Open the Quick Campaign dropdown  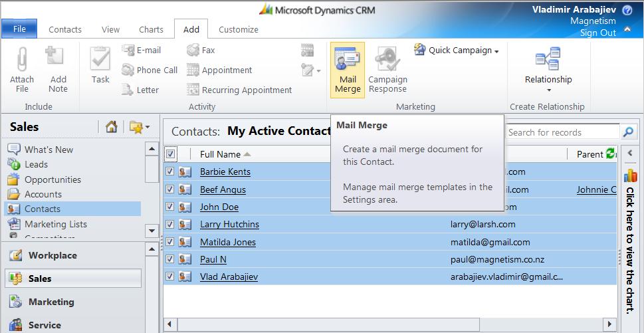click(x=457, y=50)
